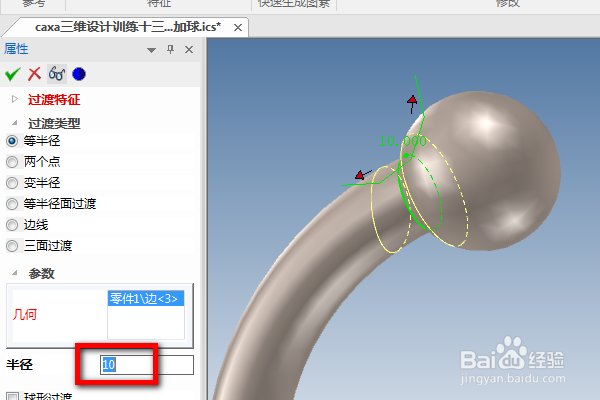Click the blue sphere icon
Image resolution: width=600 pixels, height=400 pixels.
pos(79,74)
